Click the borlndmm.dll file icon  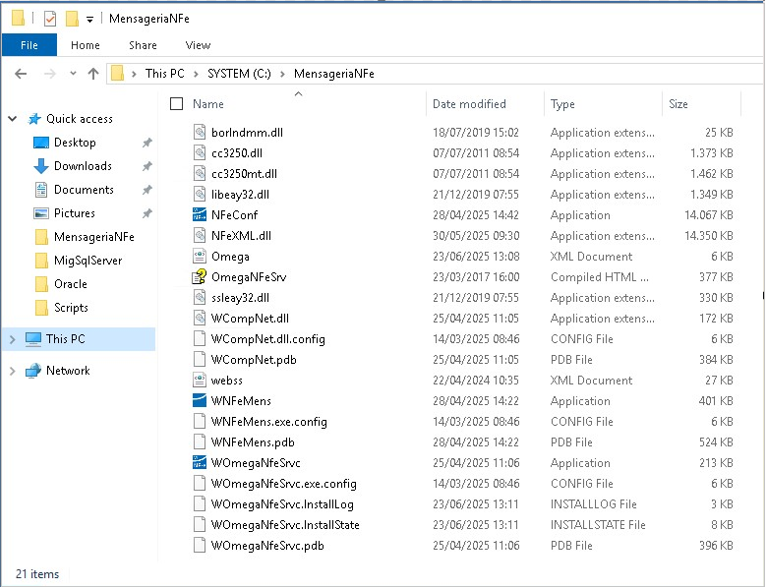(199, 133)
